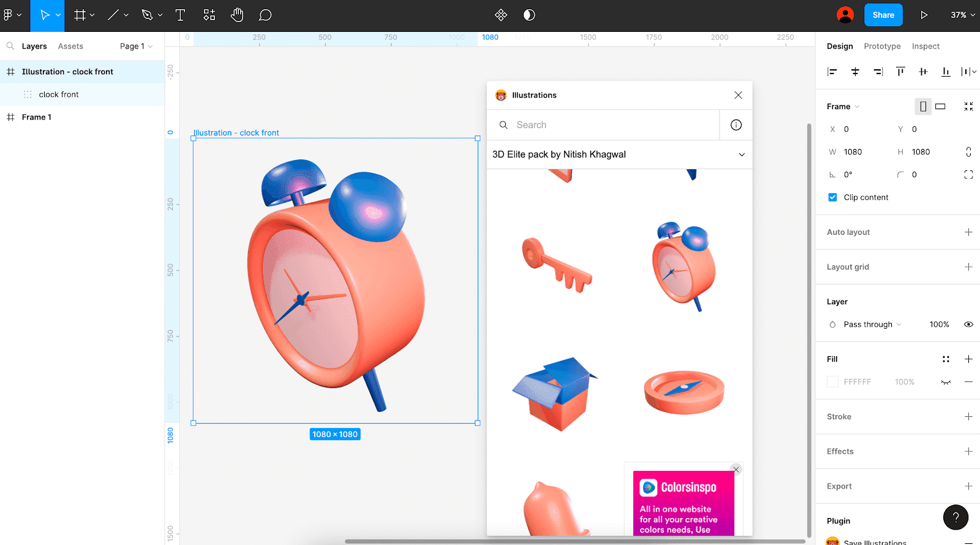This screenshot has height=545, width=980.
Task: Select Illustration - clock front layer
Action: pyautogui.click(x=82, y=72)
